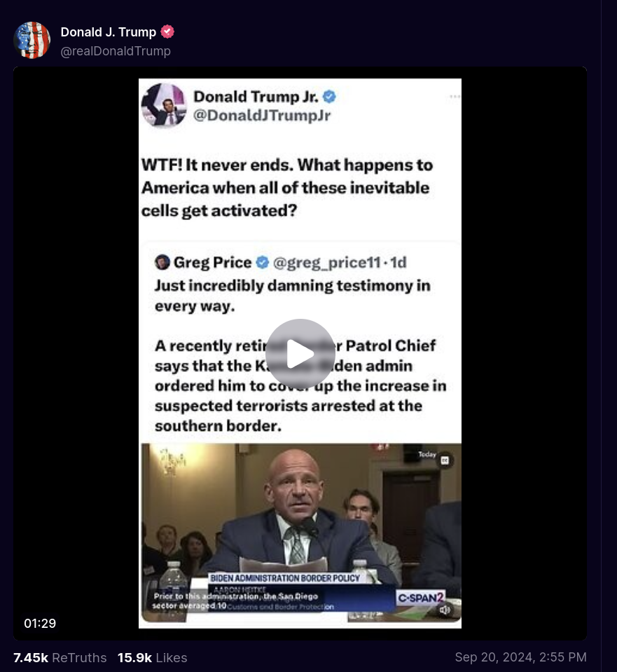
Task: Open the @realDonaldTrump handle
Action: point(116,51)
